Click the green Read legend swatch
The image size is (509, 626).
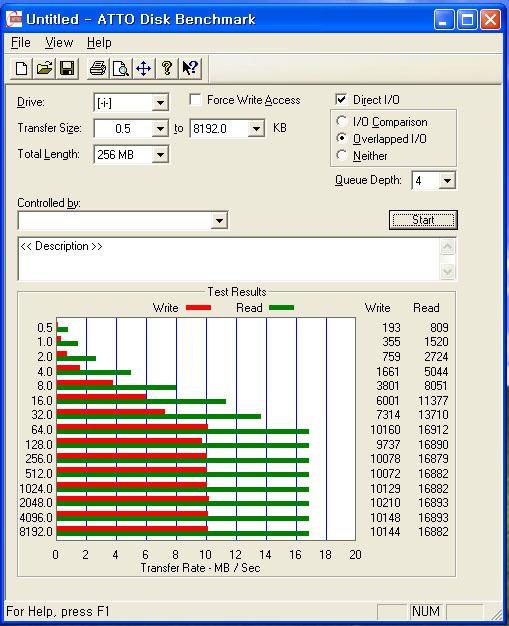point(281,307)
